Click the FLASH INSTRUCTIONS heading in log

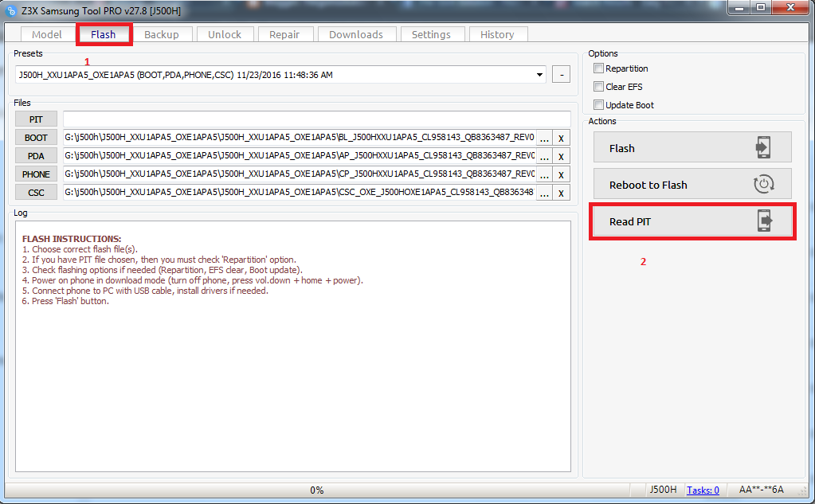tap(71, 239)
